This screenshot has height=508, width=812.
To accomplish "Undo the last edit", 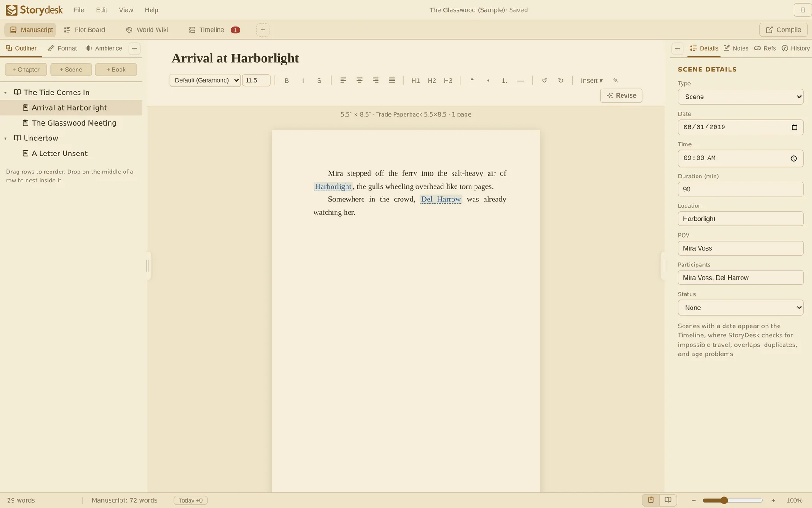I will (x=544, y=80).
